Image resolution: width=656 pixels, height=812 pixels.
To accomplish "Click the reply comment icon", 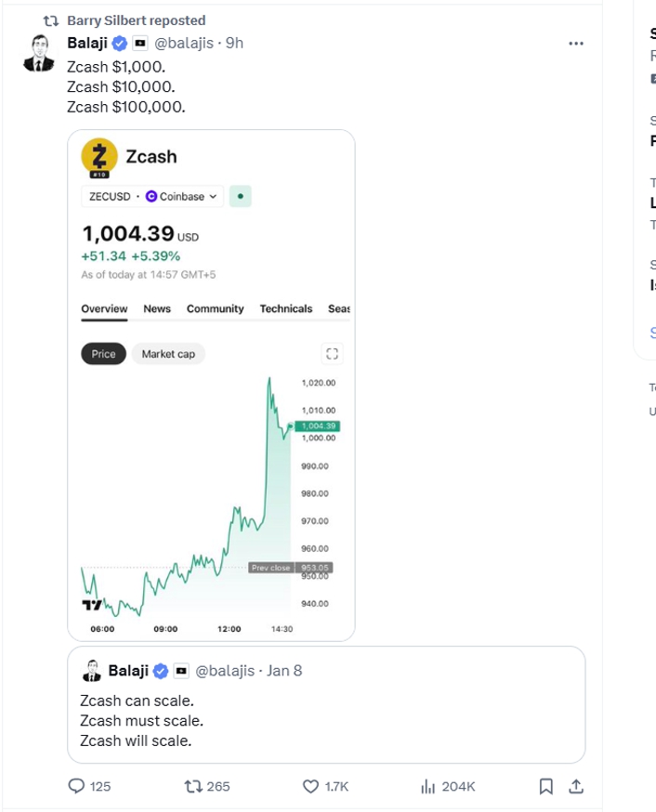I will [76, 786].
